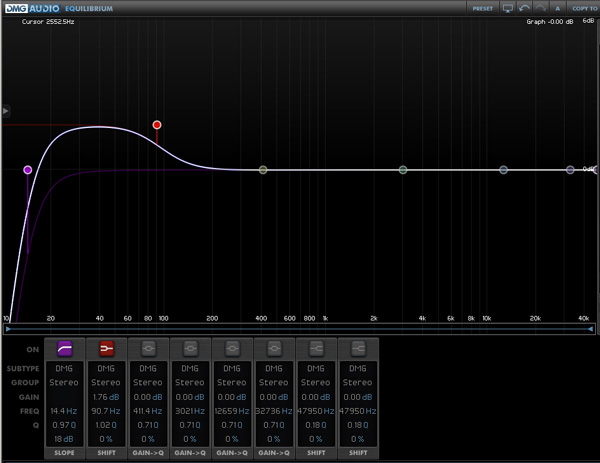Undo the last EQ change
Screen dimensions: 600x463
click(x=524, y=8)
